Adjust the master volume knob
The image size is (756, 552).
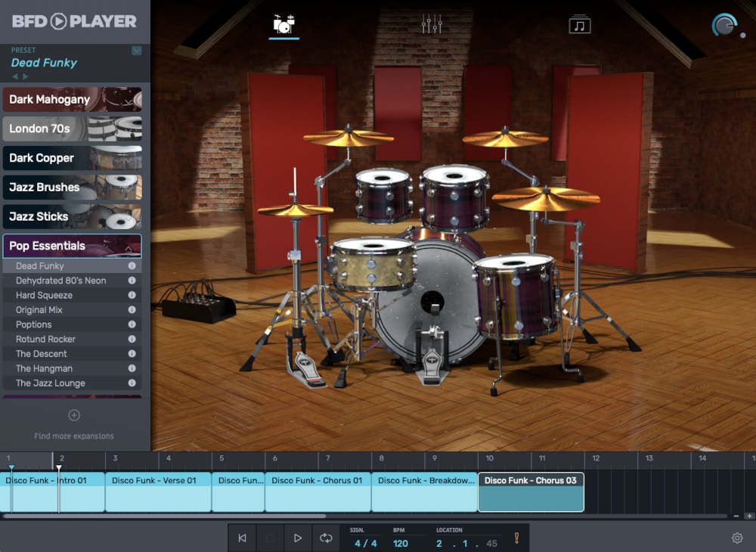click(724, 25)
